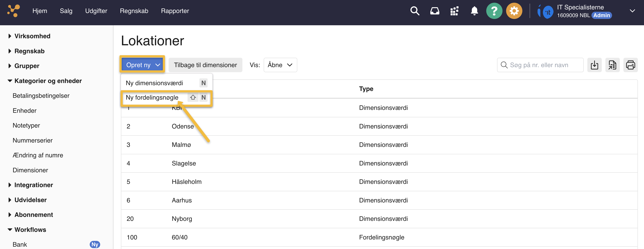Click the download export icon
The image size is (644, 249).
(x=594, y=65)
